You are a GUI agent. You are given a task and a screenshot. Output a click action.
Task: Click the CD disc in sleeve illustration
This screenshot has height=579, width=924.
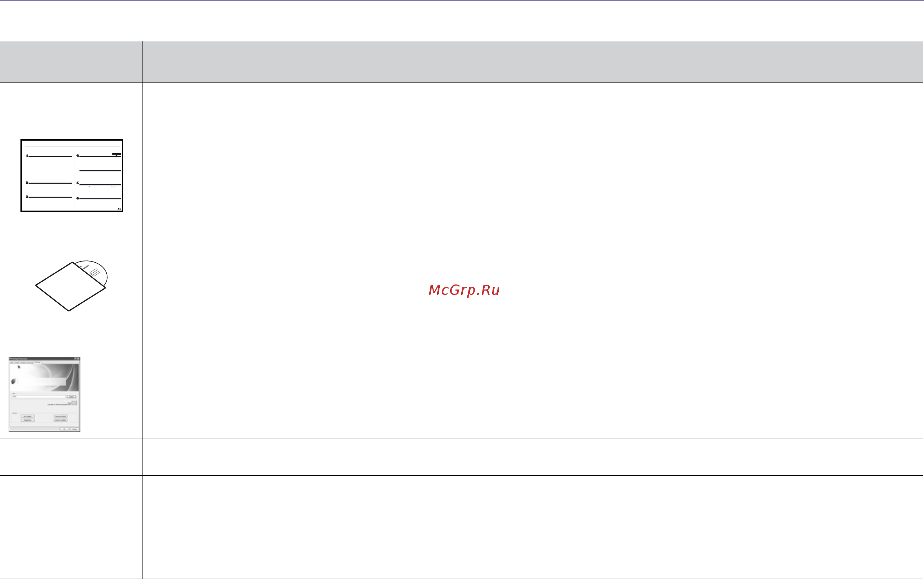pyautogui.click(x=72, y=286)
